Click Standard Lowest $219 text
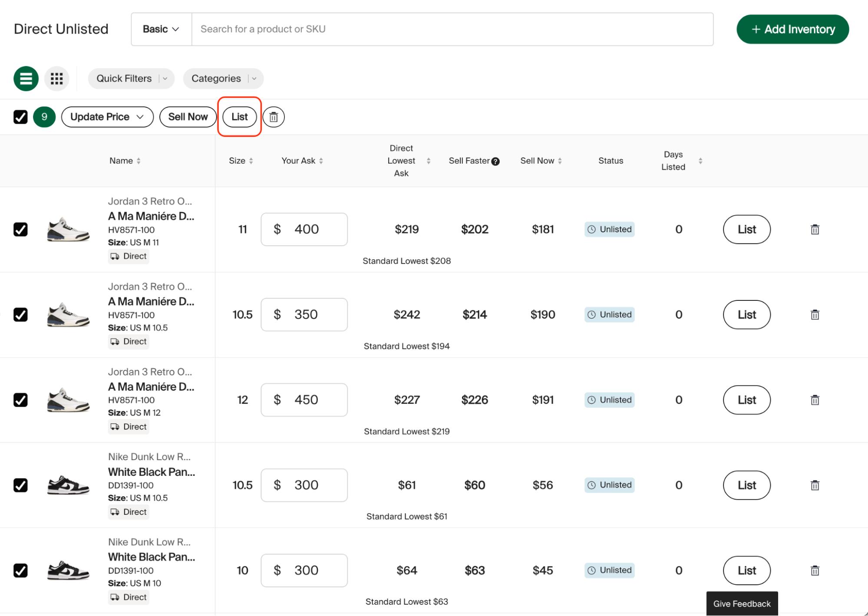The height and width of the screenshot is (616, 868). [407, 432]
